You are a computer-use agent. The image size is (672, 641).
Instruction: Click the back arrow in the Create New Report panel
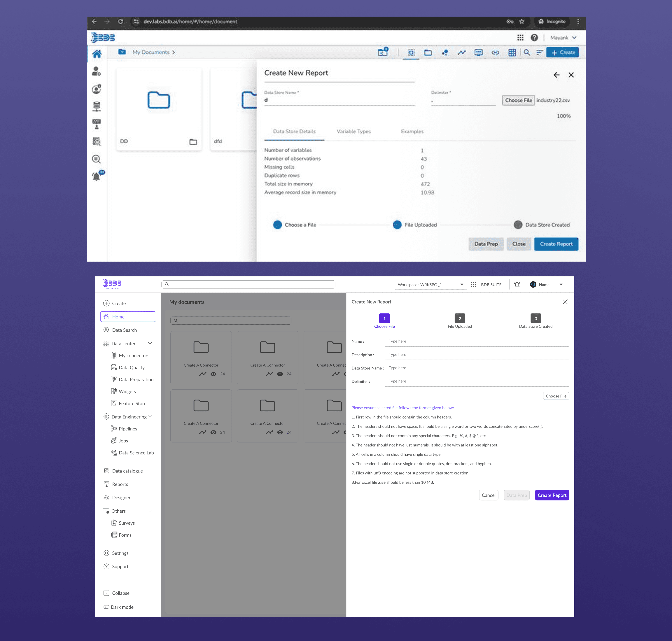coord(556,75)
